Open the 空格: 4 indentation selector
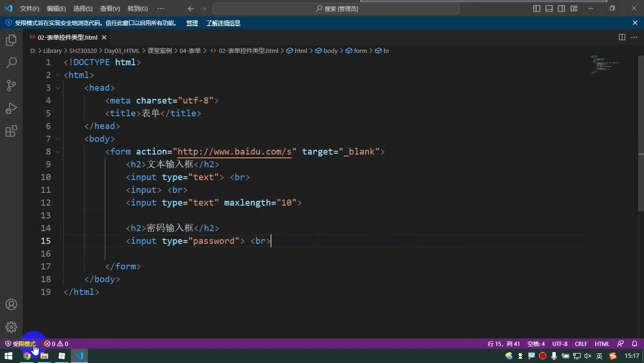Viewport: 644px width, 363px height. pos(536,344)
